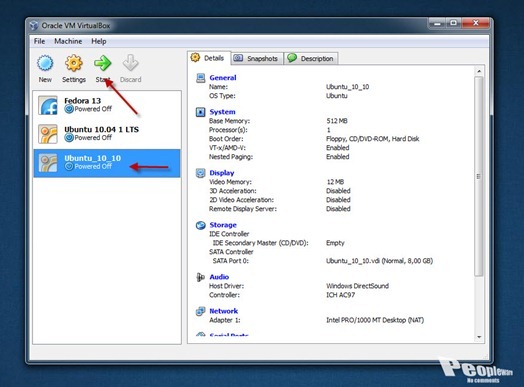Open Settings via the gear icon
This screenshot has width=524, height=387.
point(74,63)
